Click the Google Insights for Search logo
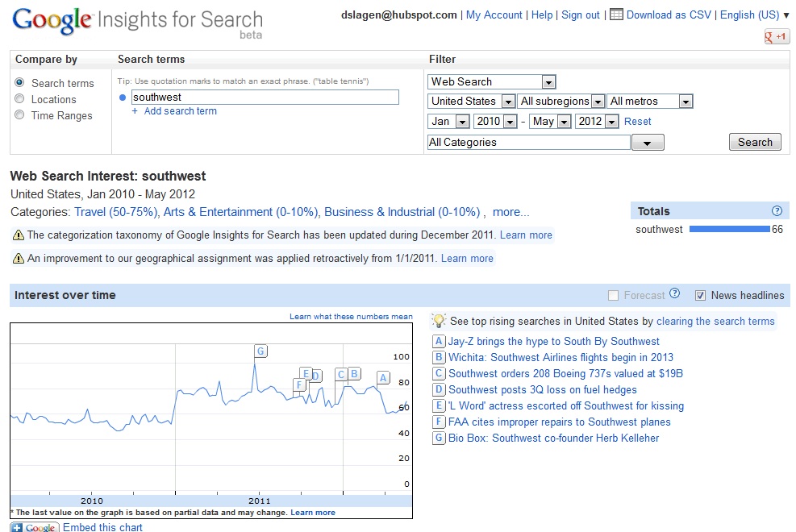This screenshot has height=532, width=796. click(138, 23)
